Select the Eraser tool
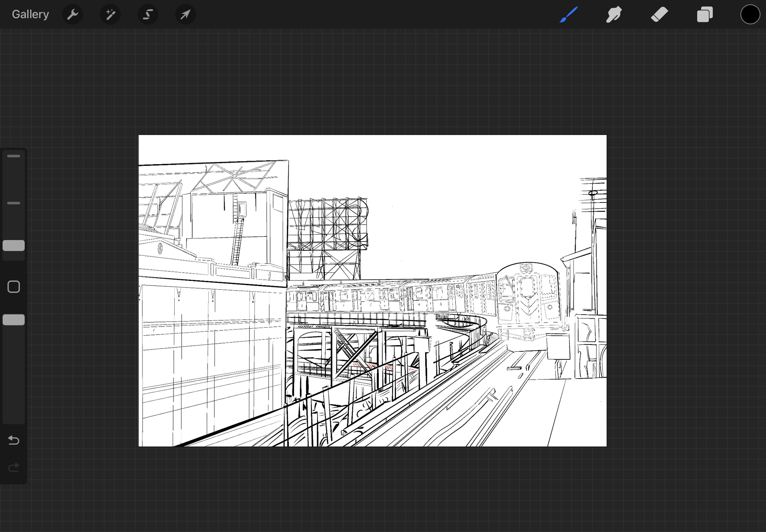The image size is (766, 532). (659, 15)
